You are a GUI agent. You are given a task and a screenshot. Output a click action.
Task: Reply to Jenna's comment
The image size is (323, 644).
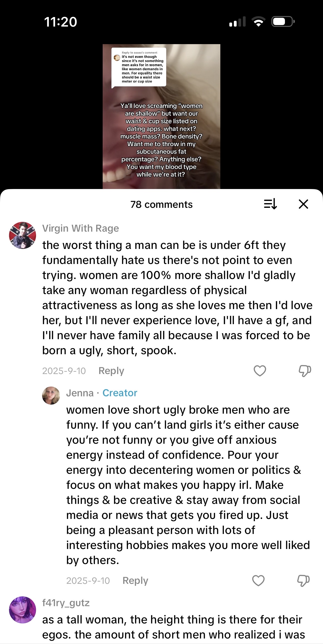tap(135, 581)
